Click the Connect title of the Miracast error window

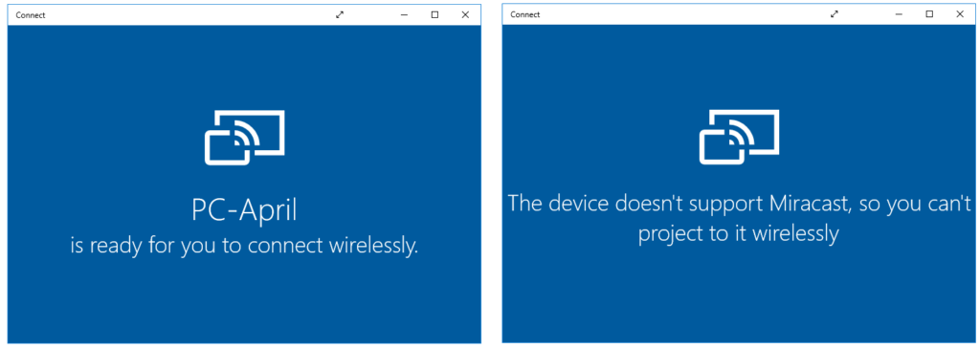click(525, 14)
